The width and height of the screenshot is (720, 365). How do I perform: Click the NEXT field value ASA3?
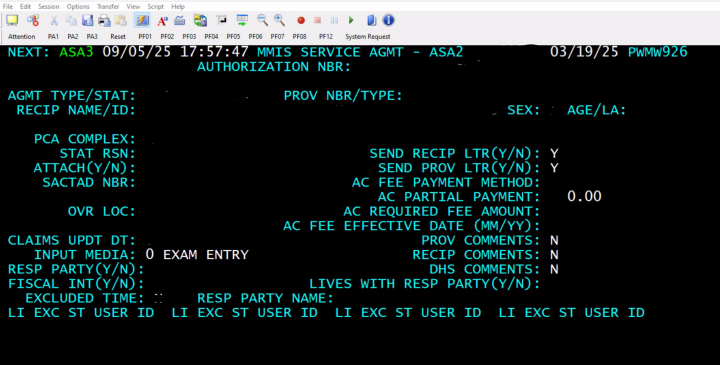(x=76, y=52)
